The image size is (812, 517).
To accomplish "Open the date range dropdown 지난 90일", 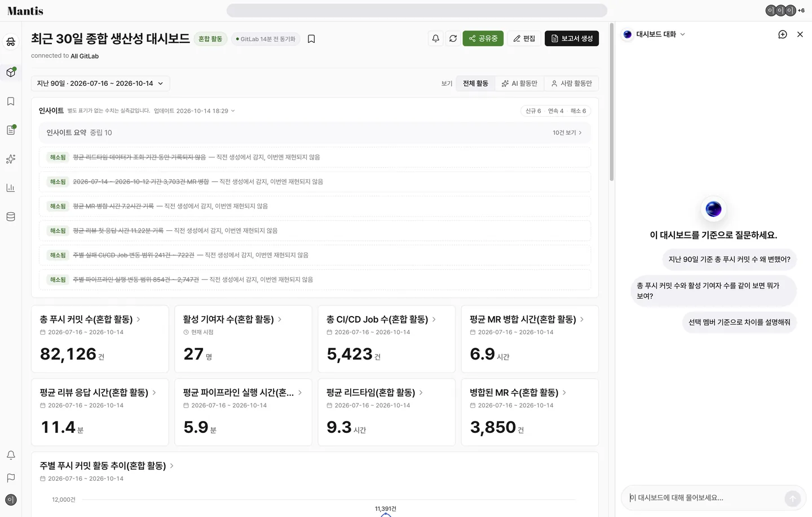I will pyautogui.click(x=100, y=84).
